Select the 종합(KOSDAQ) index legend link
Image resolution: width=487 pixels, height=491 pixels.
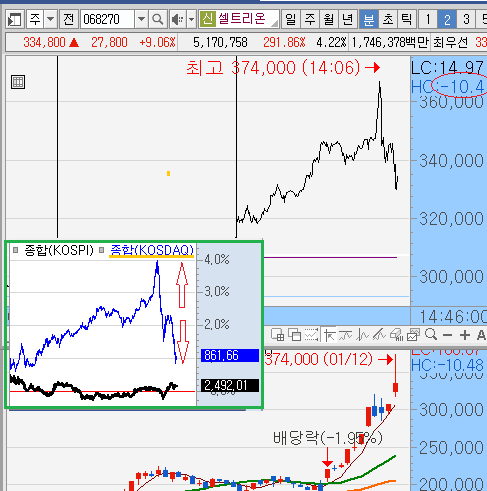pos(152,250)
